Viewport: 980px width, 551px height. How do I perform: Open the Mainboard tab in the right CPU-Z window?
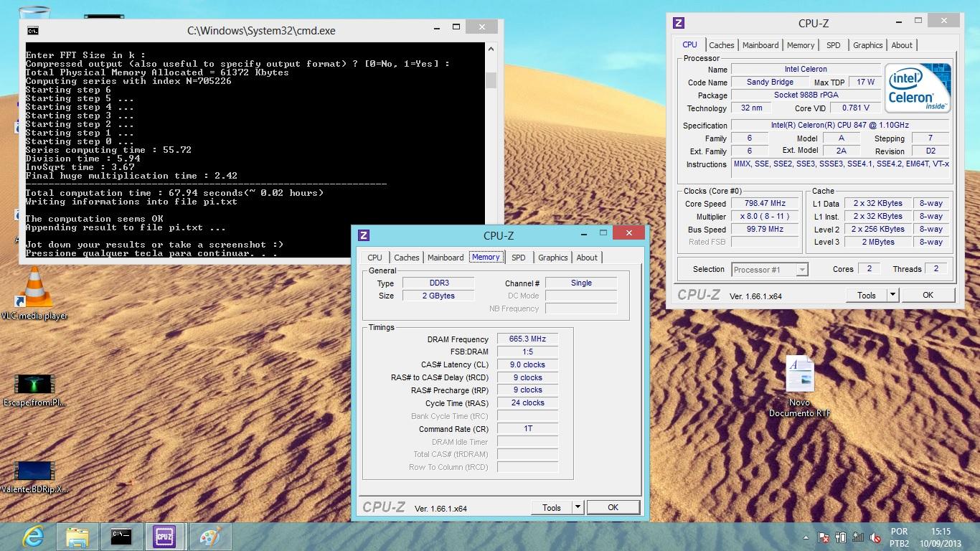click(760, 45)
